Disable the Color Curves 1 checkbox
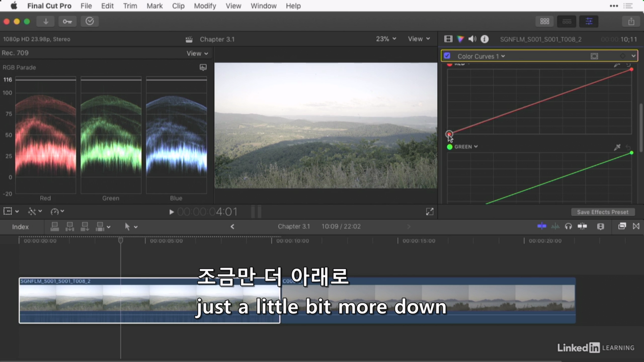 [447, 56]
